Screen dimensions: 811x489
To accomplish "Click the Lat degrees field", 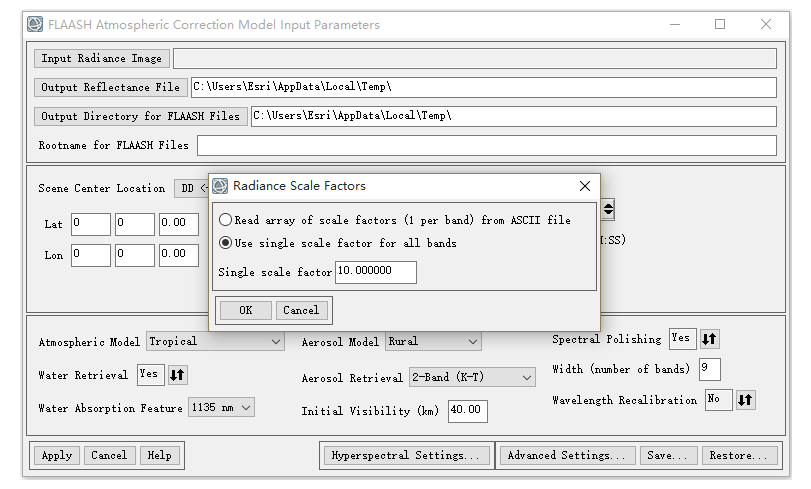I will tap(91, 225).
